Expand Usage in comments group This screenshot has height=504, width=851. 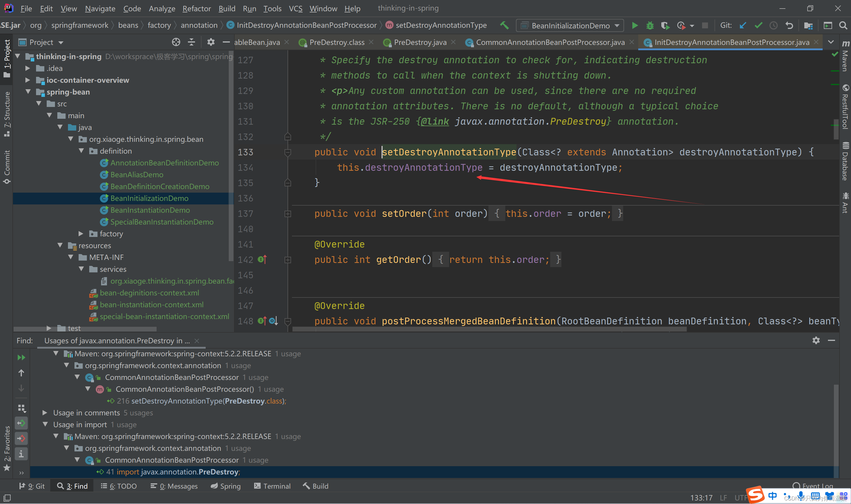[x=45, y=413]
